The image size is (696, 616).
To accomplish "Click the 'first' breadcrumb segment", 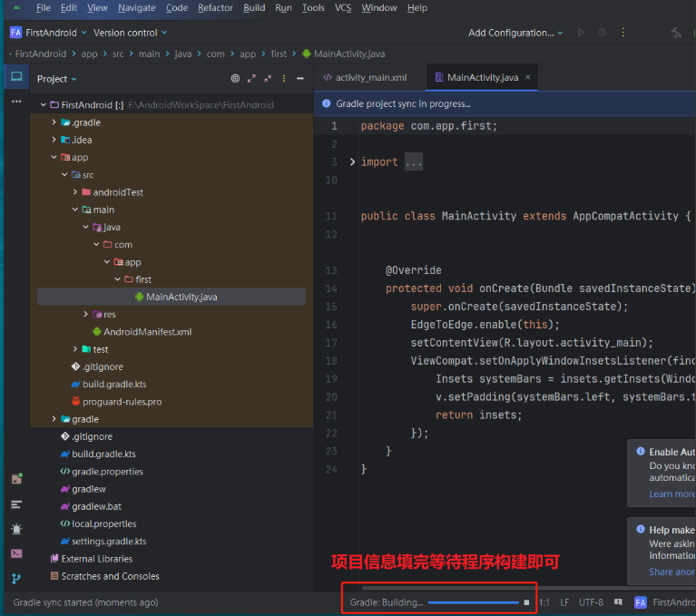I will click(x=279, y=54).
